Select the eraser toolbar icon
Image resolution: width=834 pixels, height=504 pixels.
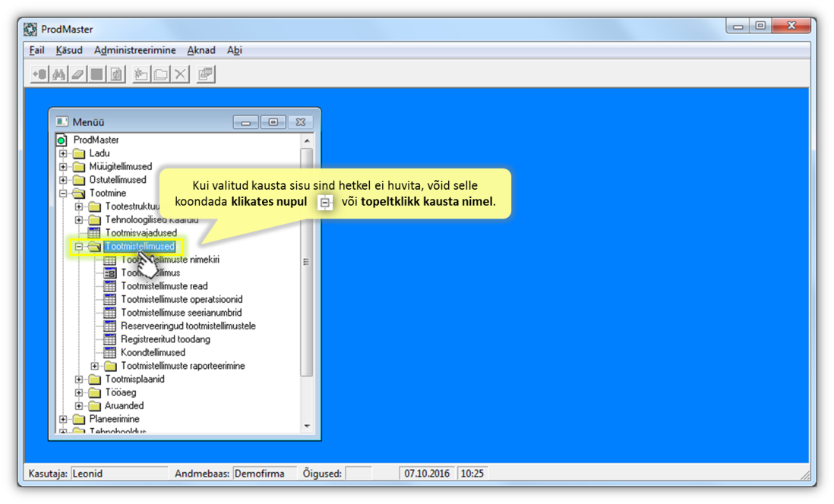coord(77,74)
